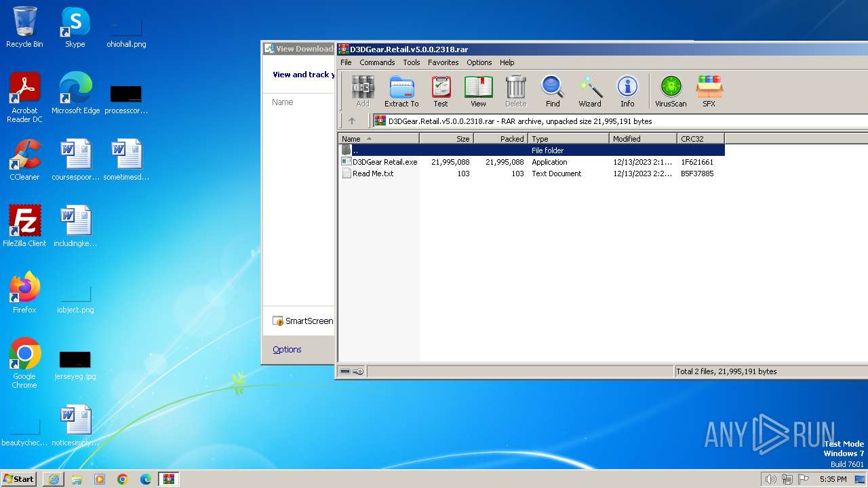Open Firefox desktop shortcut

pyautogui.click(x=24, y=292)
